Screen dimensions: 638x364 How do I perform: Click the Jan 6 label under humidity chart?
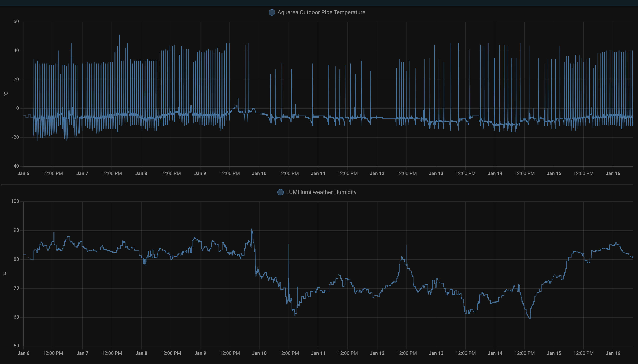tap(23, 353)
